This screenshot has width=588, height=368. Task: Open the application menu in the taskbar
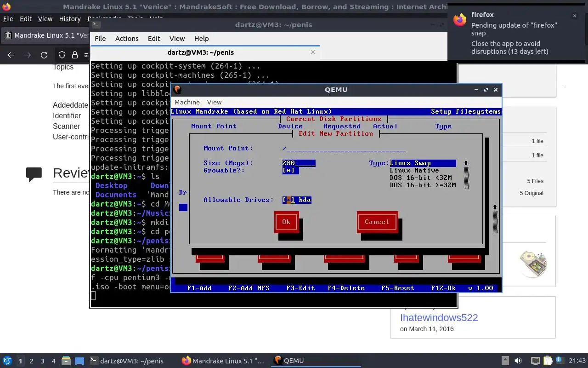7,361
